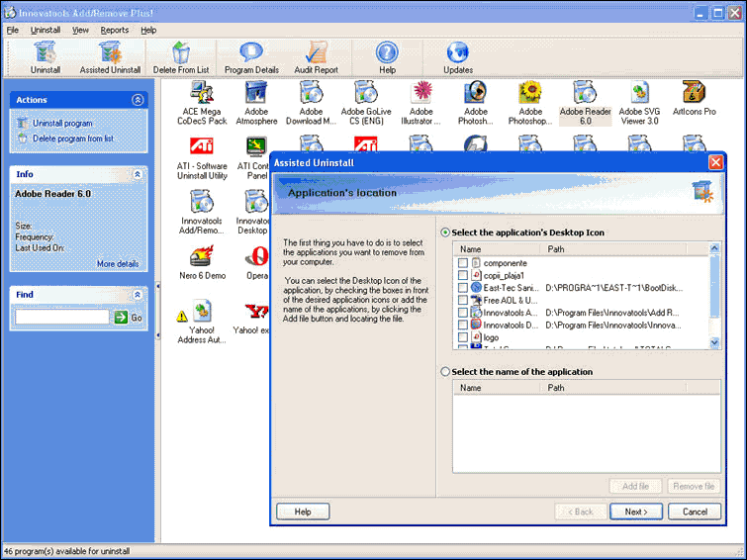Open the Reports menu
Screen dimensions: 747x560
tap(115, 30)
